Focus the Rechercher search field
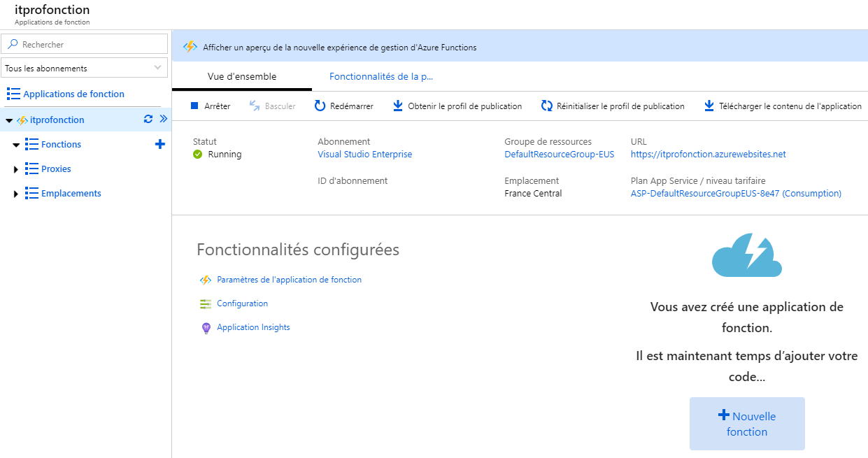This screenshot has height=458, width=868. (84, 44)
